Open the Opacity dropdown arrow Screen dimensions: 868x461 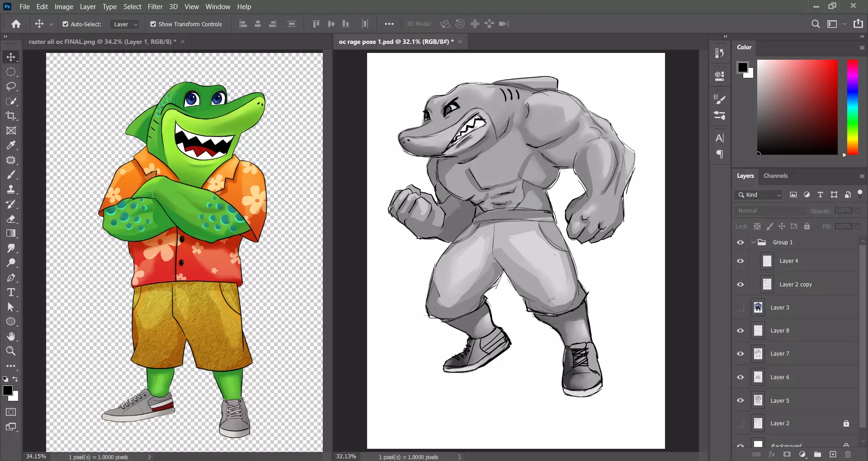coord(858,211)
